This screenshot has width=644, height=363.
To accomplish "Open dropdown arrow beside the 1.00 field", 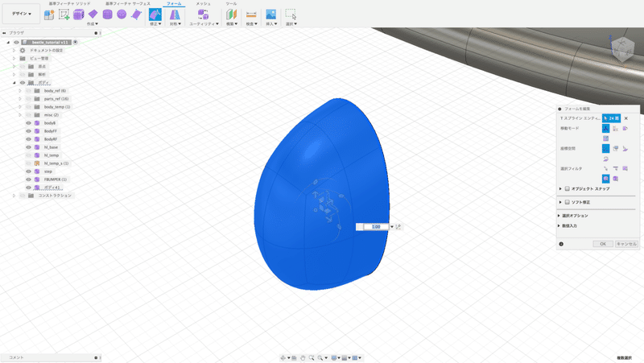I will tap(392, 227).
